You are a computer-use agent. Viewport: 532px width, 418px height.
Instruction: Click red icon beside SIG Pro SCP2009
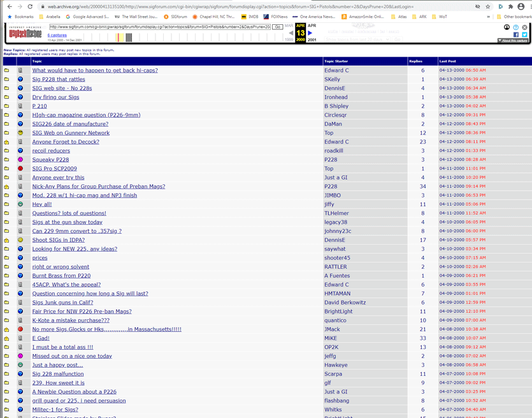point(20,168)
